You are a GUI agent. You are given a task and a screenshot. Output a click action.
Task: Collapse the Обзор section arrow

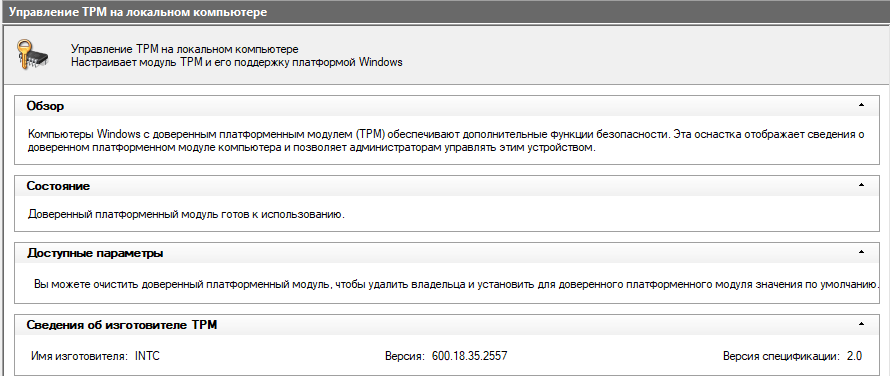coord(861,105)
